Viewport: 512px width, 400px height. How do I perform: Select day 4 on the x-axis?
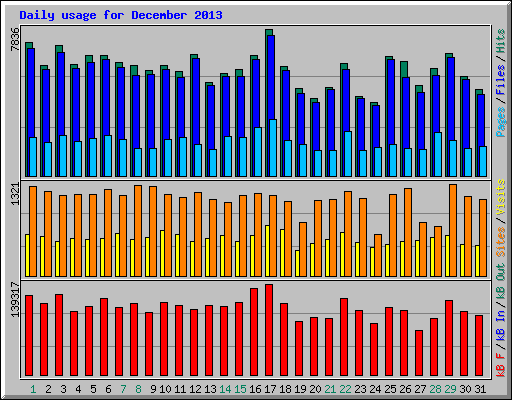click(x=78, y=389)
